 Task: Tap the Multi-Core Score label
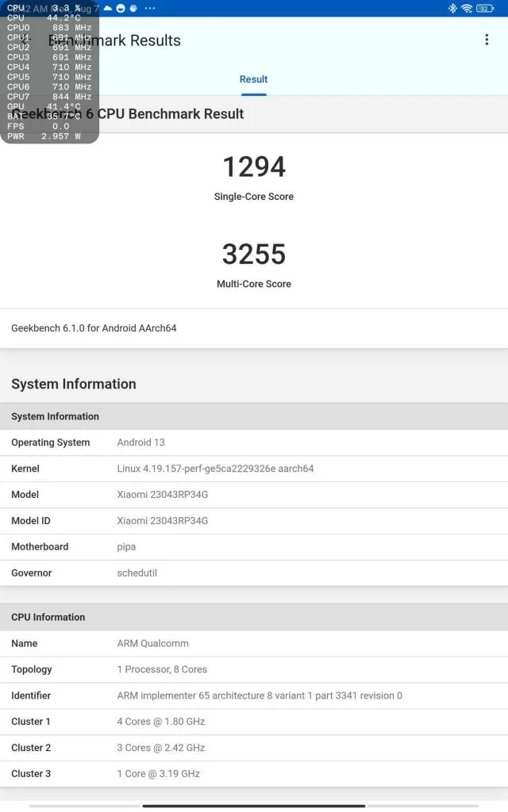click(254, 284)
